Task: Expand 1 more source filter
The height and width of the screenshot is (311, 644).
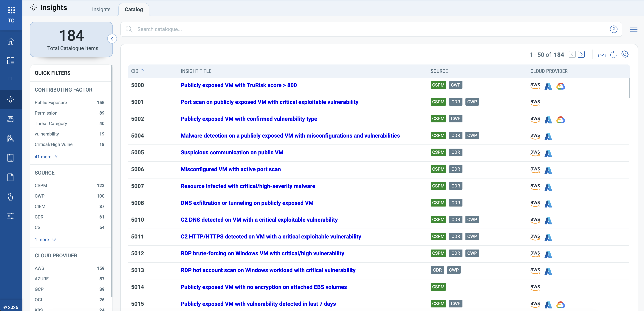Action: [x=45, y=239]
